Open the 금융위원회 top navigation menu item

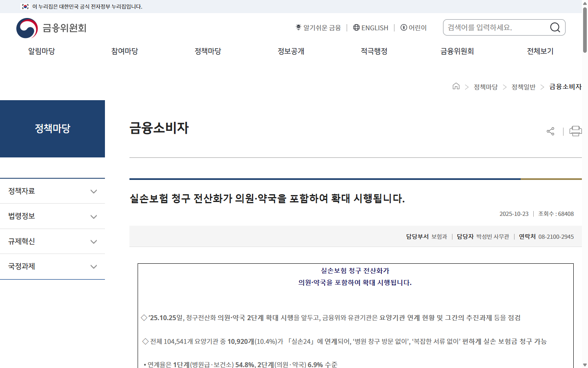[457, 51]
